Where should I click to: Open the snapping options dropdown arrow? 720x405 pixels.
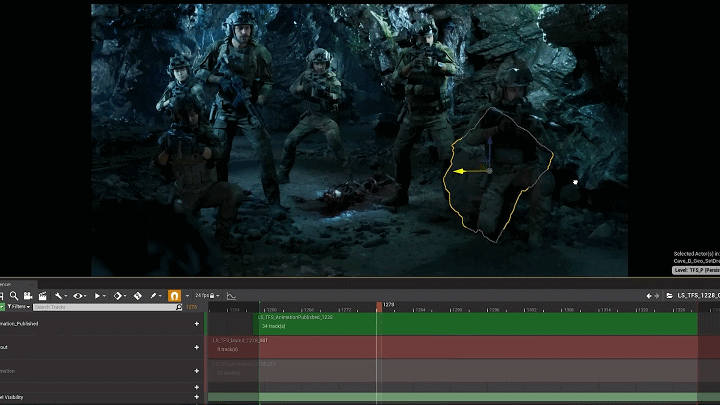187,296
